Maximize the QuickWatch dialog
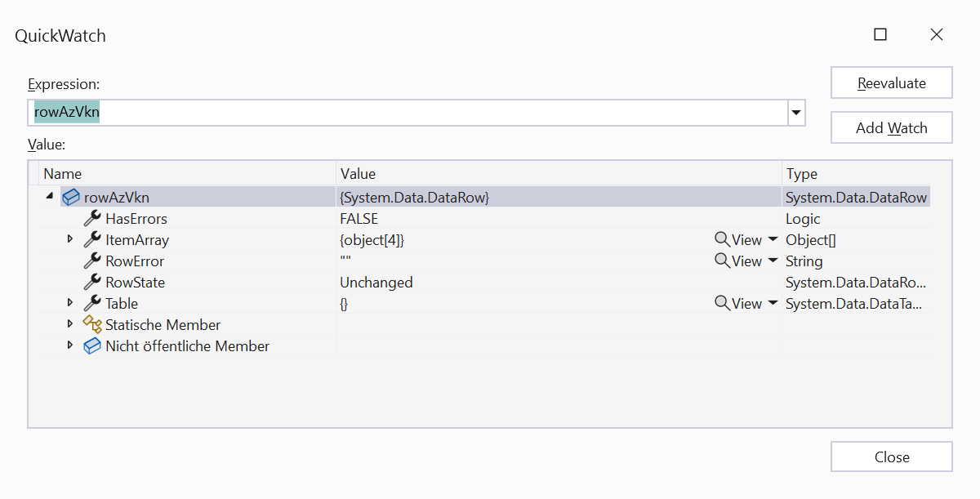 [x=880, y=34]
